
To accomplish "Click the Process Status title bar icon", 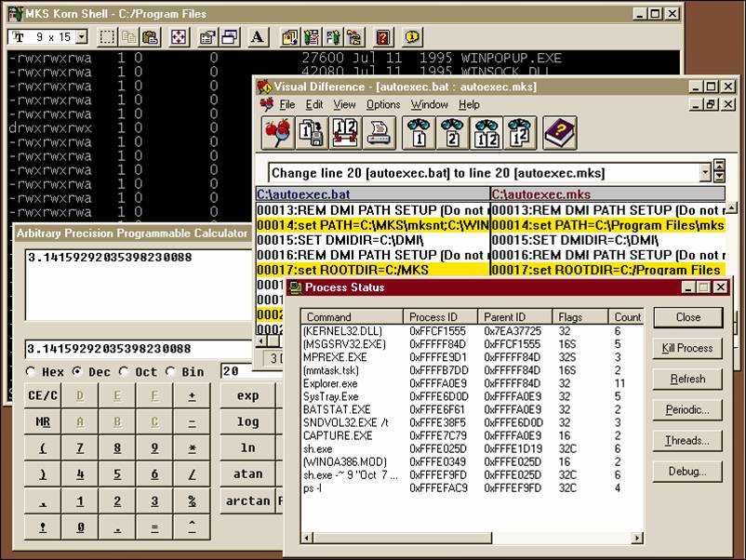I will [x=296, y=287].
